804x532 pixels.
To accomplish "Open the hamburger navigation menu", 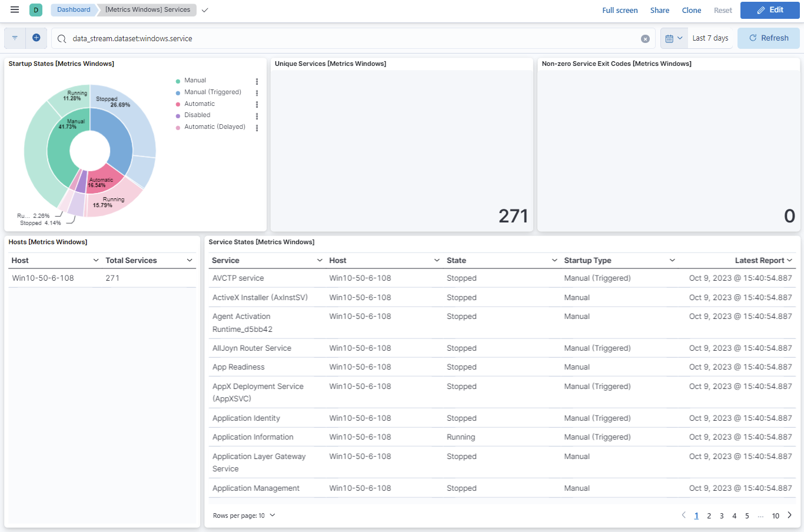I will tap(15, 10).
